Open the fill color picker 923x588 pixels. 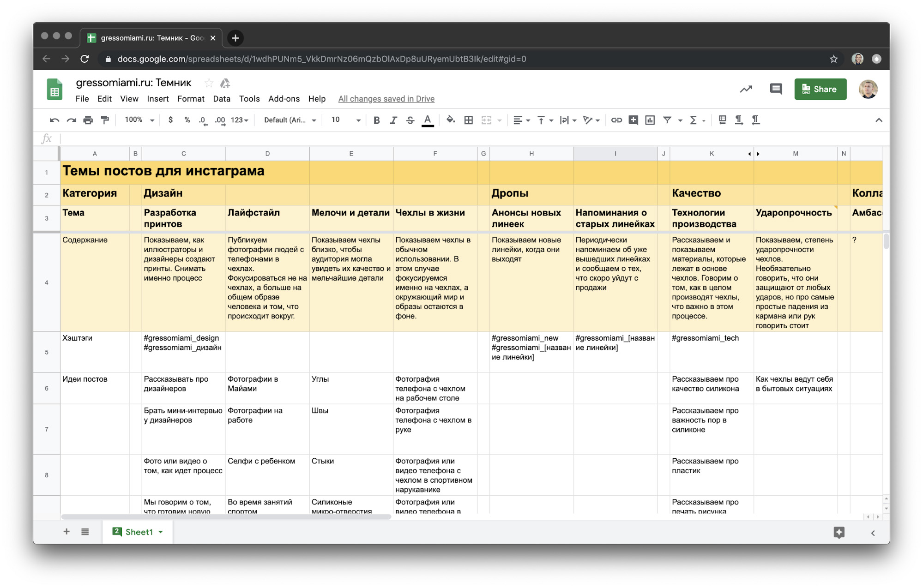click(x=451, y=120)
